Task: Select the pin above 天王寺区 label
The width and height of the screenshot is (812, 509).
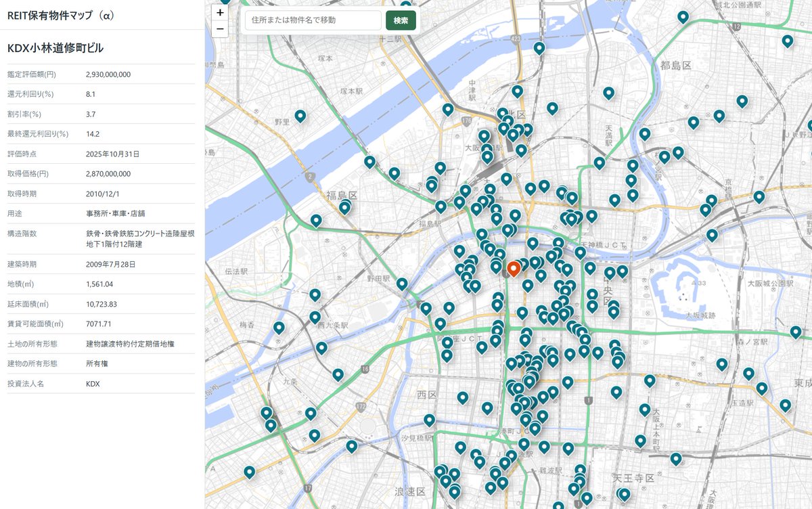Action: tap(640, 441)
